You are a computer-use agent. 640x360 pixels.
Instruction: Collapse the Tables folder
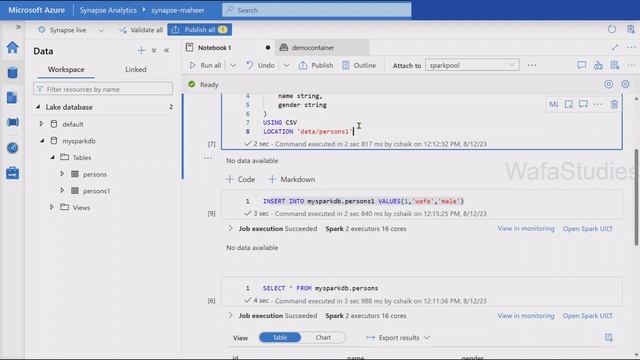point(52,157)
